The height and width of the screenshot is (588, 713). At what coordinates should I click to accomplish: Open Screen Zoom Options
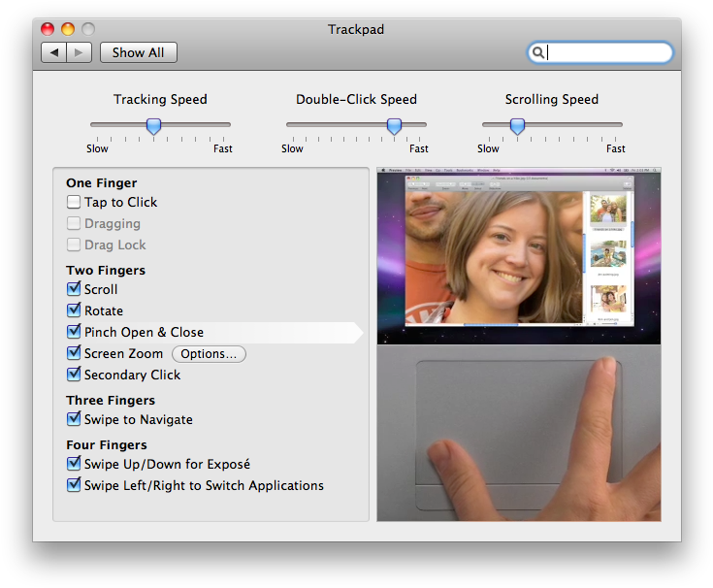click(x=209, y=354)
